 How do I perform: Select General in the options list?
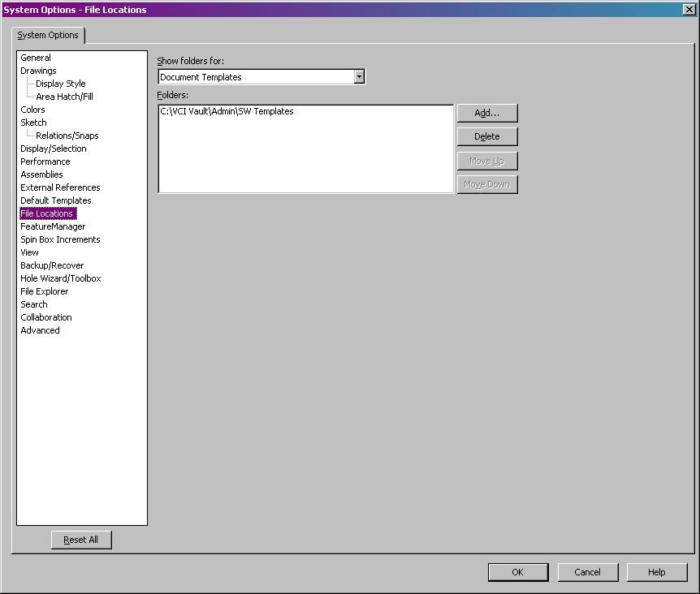36,58
